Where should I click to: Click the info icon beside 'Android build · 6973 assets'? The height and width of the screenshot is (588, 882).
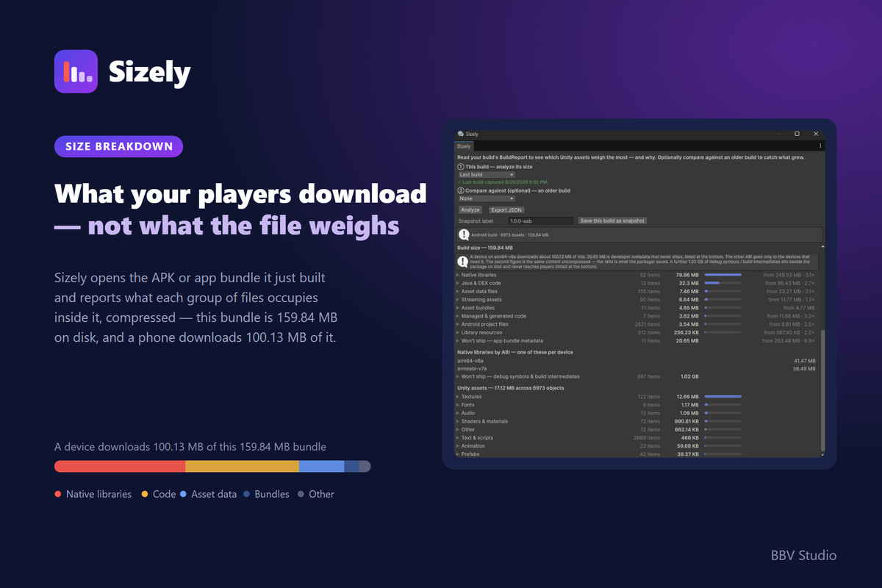464,235
